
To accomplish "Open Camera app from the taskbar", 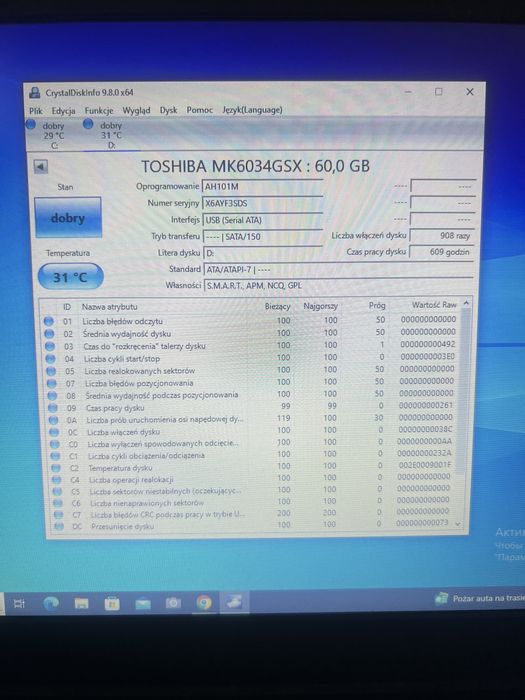I will [173, 603].
